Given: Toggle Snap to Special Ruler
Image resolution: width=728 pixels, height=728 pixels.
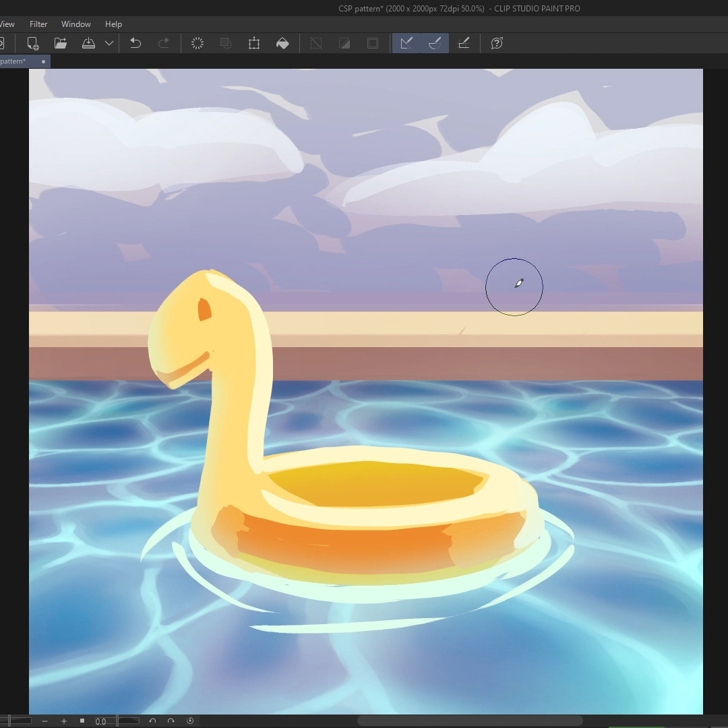Looking at the screenshot, I should tap(435, 43).
